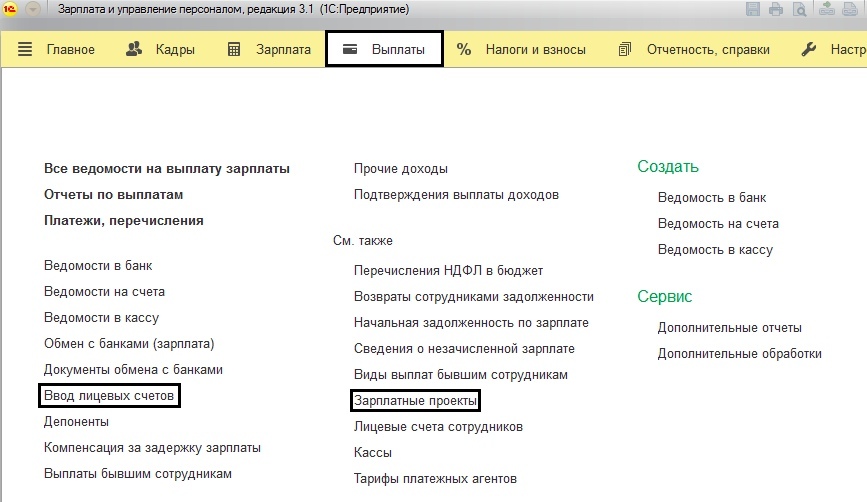The height and width of the screenshot is (502, 867).
Task: Open the Кадры section
Action: click(x=162, y=49)
